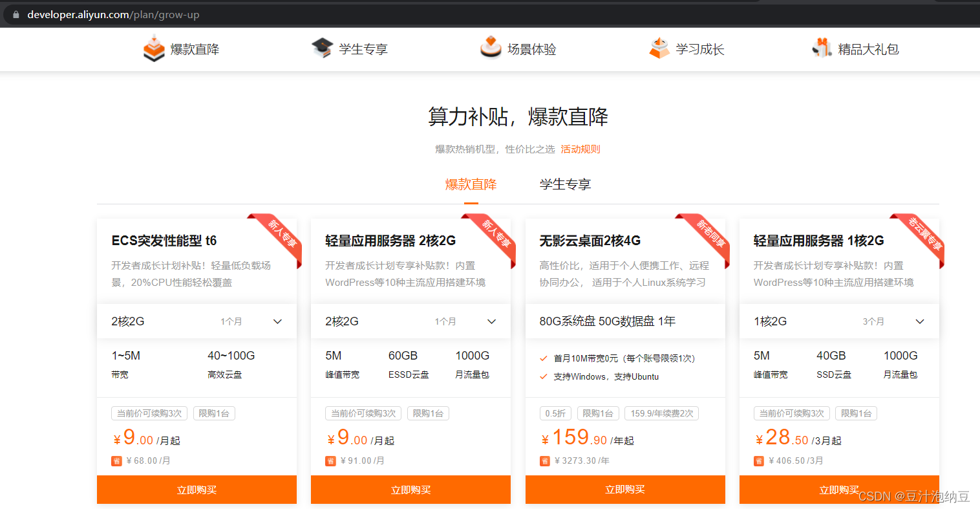Image resolution: width=980 pixels, height=509 pixels.
Task: Click the 60GB ESSD云盘 spec
Action: pyautogui.click(x=409, y=364)
